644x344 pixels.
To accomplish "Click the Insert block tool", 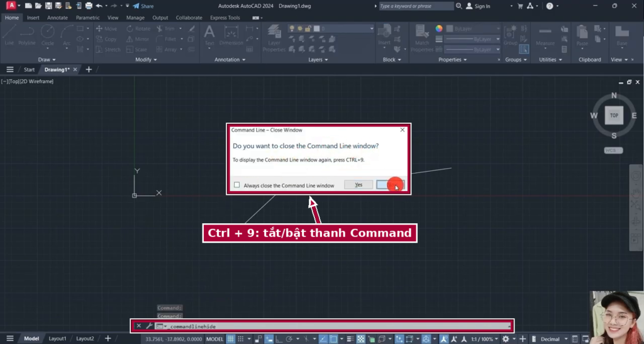I will (384, 35).
